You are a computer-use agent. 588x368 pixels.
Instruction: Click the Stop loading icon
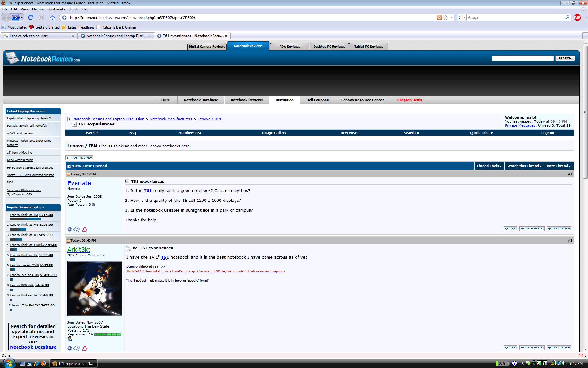42,17
